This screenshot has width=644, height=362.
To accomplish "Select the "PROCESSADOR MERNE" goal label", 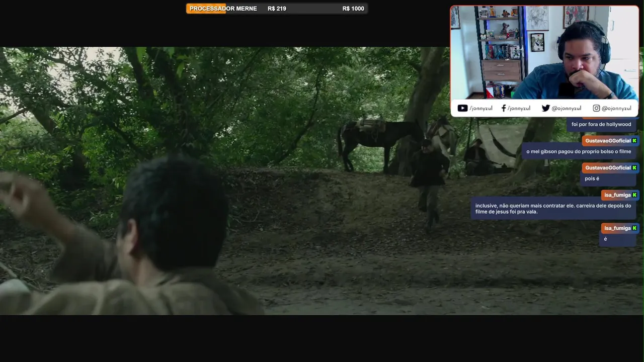I will (223, 9).
